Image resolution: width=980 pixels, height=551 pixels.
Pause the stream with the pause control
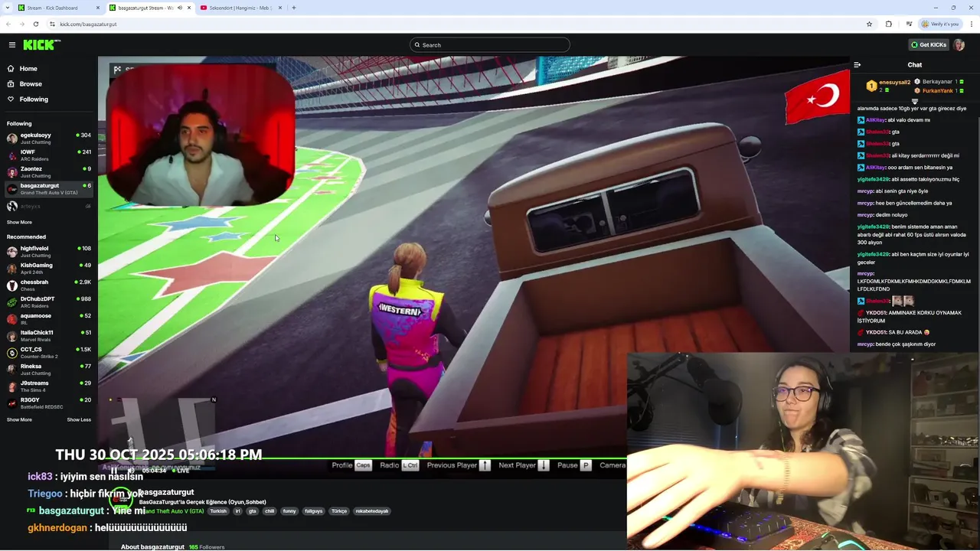(x=114, y=471)
